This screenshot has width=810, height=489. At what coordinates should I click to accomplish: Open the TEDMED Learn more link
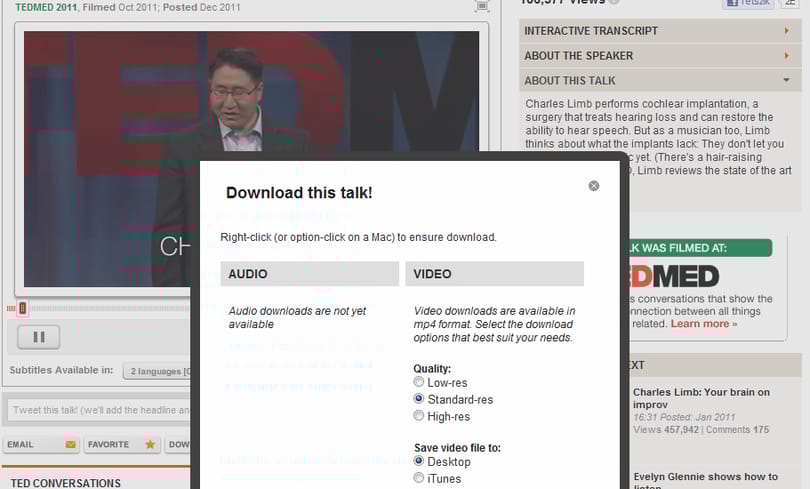point(704,324)
